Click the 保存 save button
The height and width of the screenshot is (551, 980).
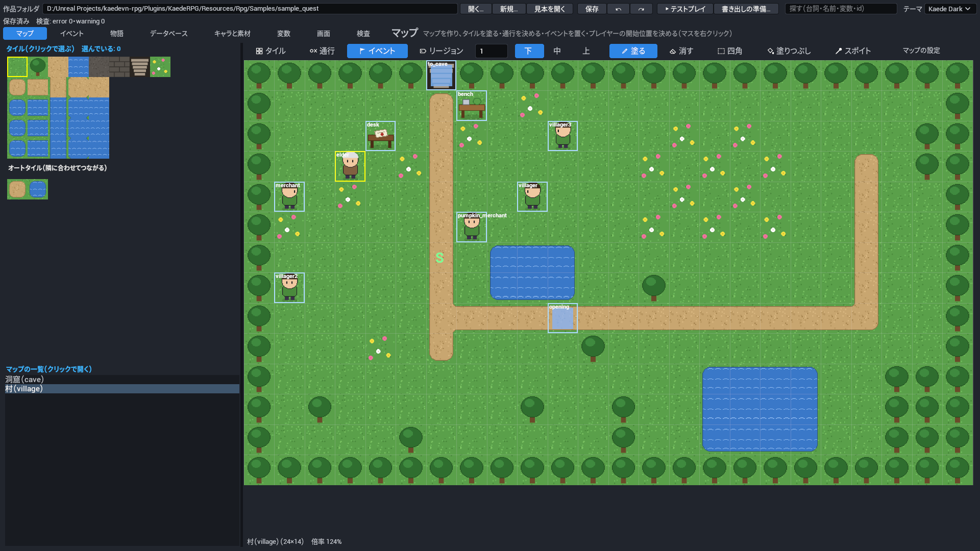click(592, 9)
